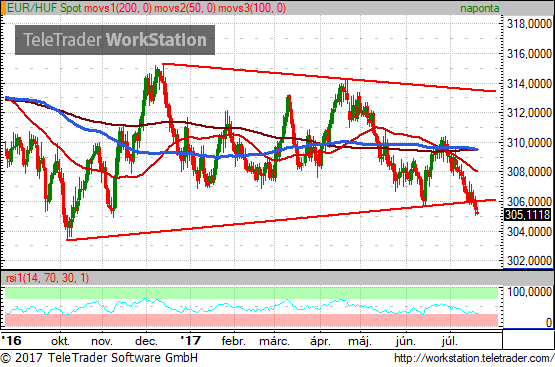
Task: Open the workstation.teletrader.com link
Action: [474, 358]
